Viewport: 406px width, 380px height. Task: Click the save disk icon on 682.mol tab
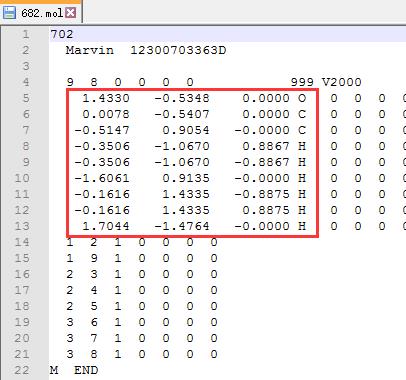pos(9,12)
